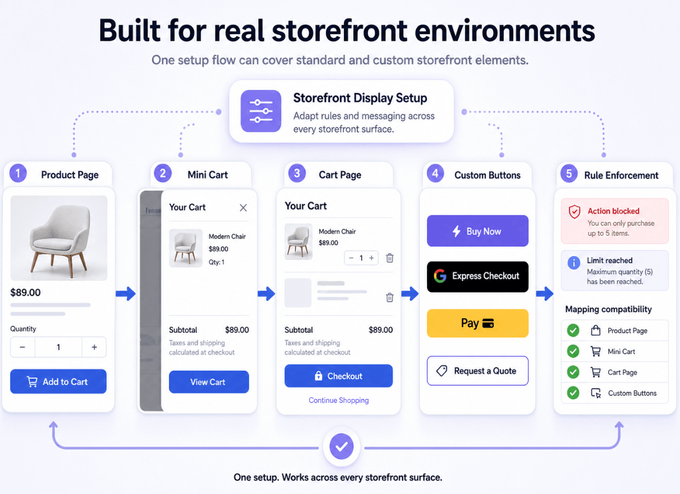
Task: Click the $89.00 product price text
Action: point(26,293)
